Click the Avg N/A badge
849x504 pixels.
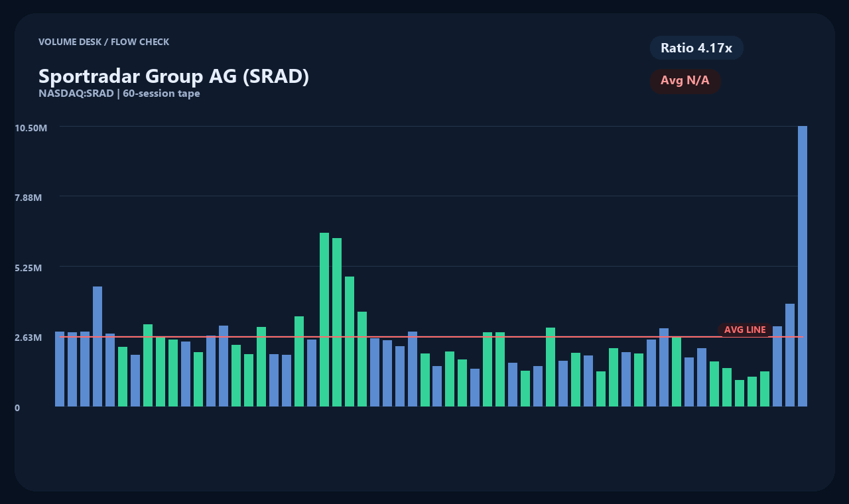click(x=685, y=81)
